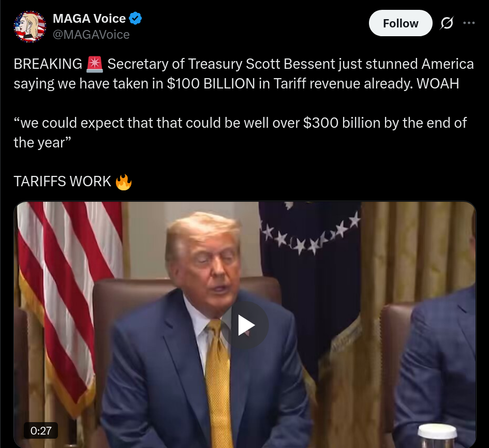
Task: Open the MAGA Voice profile avatar
Action: 30,26
